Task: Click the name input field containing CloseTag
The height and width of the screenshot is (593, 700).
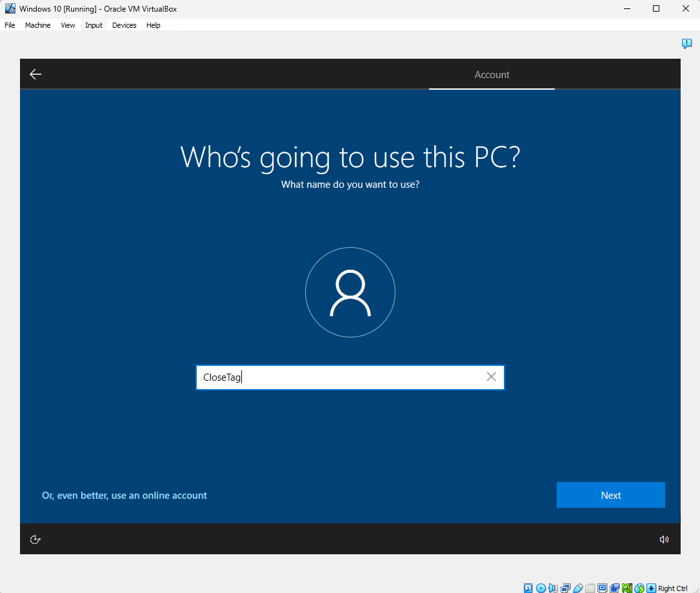Action: tap(350, 377)
